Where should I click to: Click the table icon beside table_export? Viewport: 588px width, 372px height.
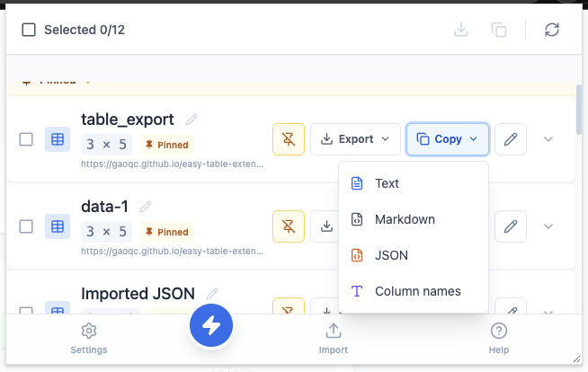click(x=58, y=139)
